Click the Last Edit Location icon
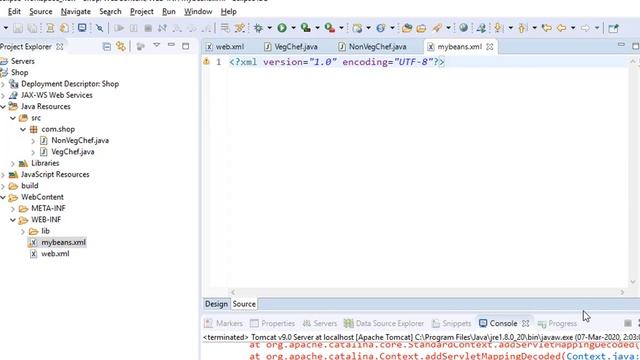This screenshot has width=640, height=360. coord(547,28)
